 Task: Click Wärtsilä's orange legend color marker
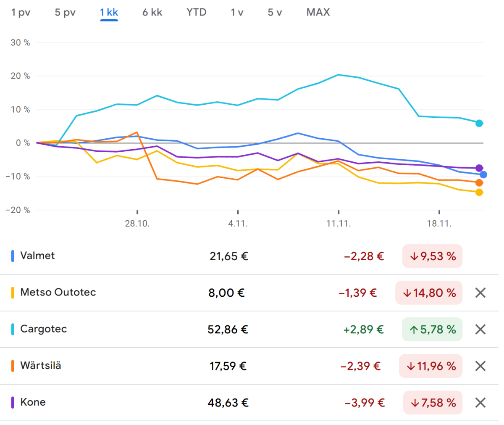[13, 366]
